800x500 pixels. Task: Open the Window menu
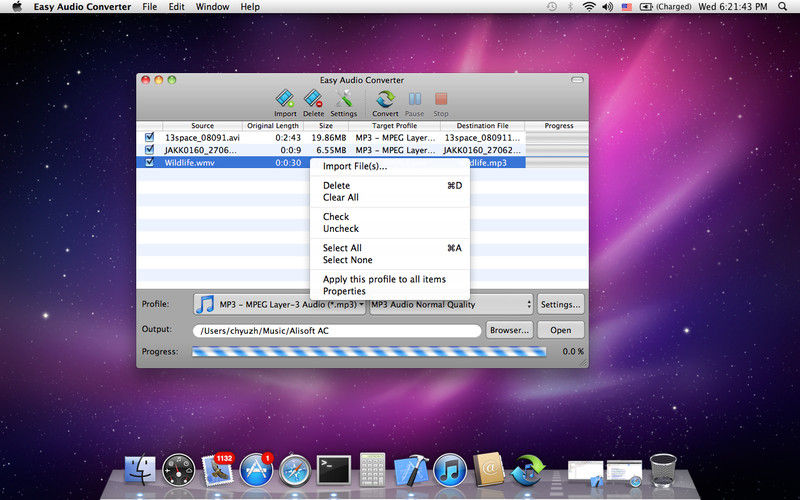(212, 7)
